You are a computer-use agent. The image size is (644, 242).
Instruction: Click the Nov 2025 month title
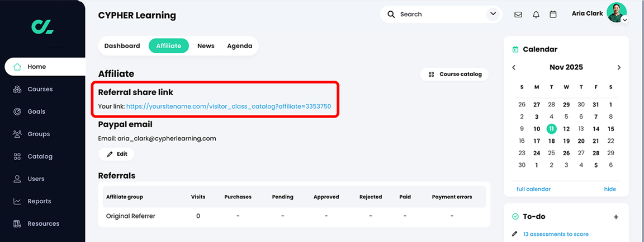(x=566, y=67)
